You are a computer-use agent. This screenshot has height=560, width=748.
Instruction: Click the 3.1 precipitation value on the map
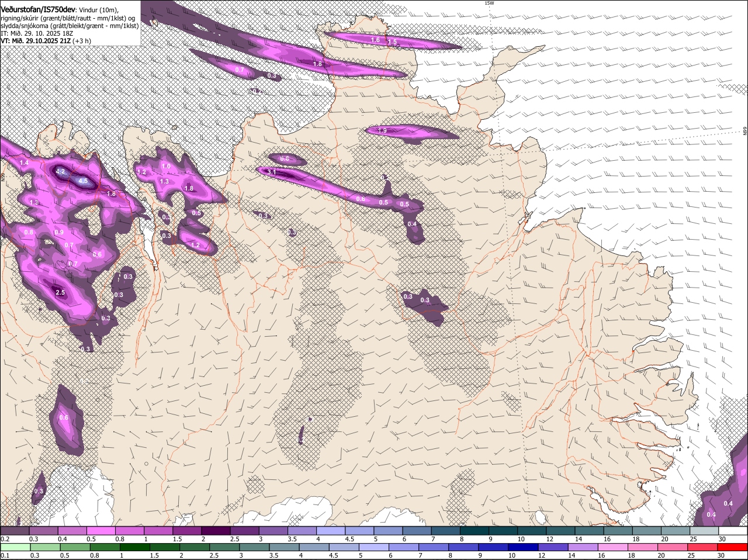(271, 172)
